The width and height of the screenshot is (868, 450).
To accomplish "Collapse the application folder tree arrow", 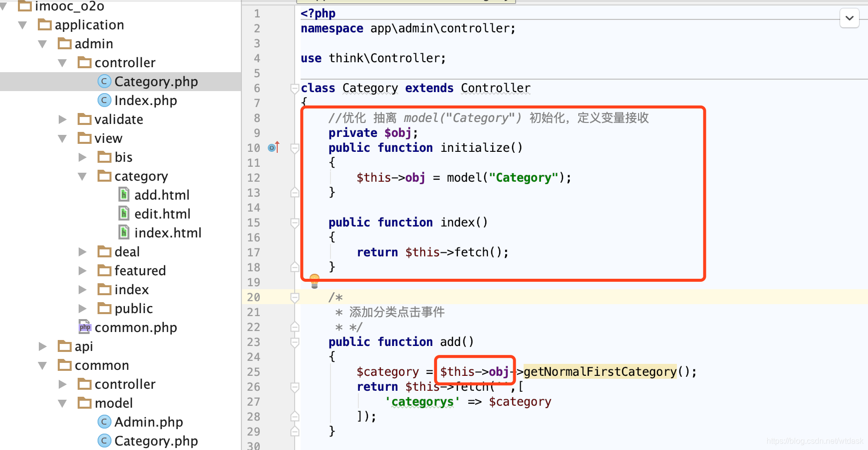I will (x=22, y=25).
